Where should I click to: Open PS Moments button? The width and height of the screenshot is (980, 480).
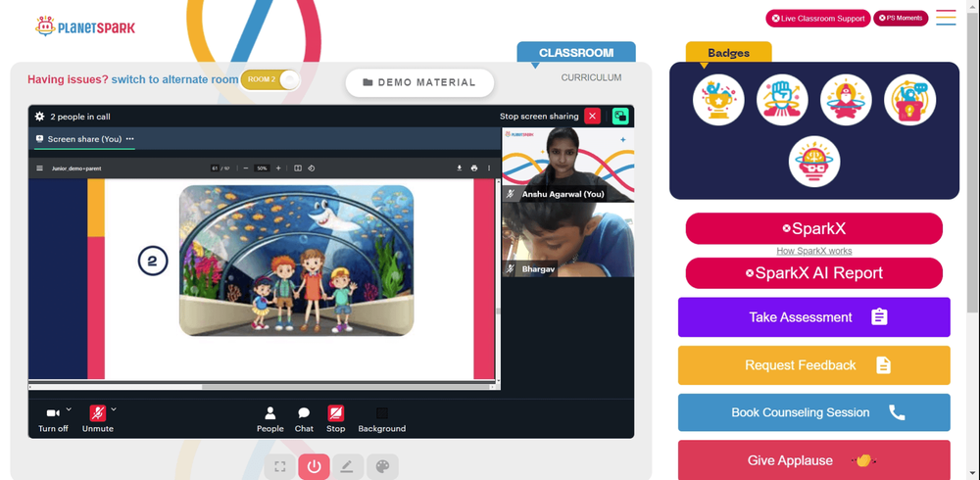[901, 19]
